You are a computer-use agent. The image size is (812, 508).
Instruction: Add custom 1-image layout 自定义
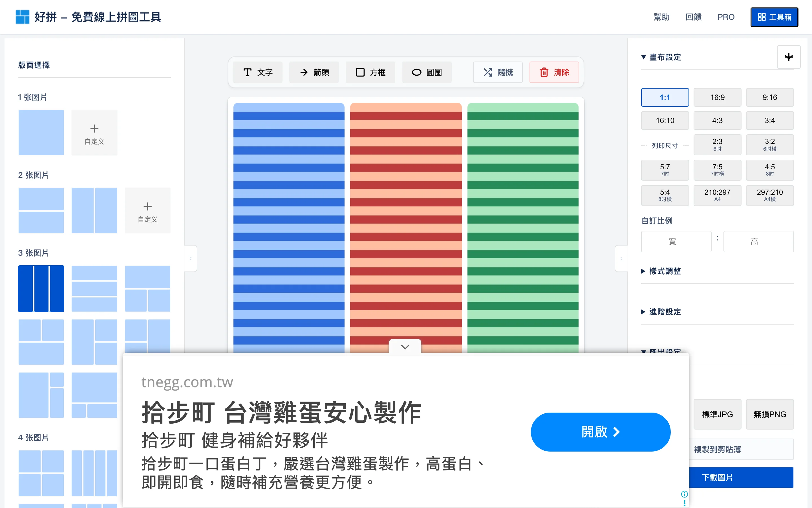[94, 133]
